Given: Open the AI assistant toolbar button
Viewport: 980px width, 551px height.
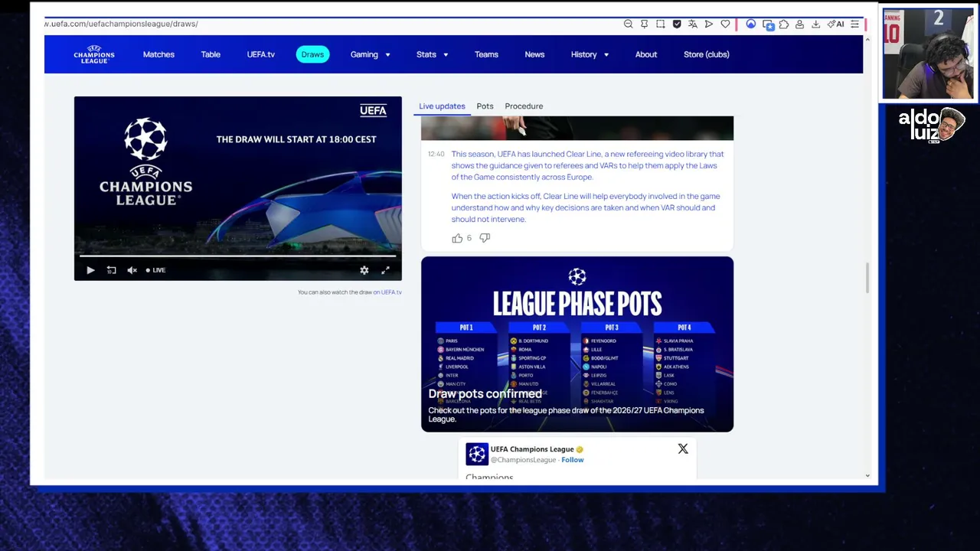Looking at the screenshot, I should tap(835, 24).
